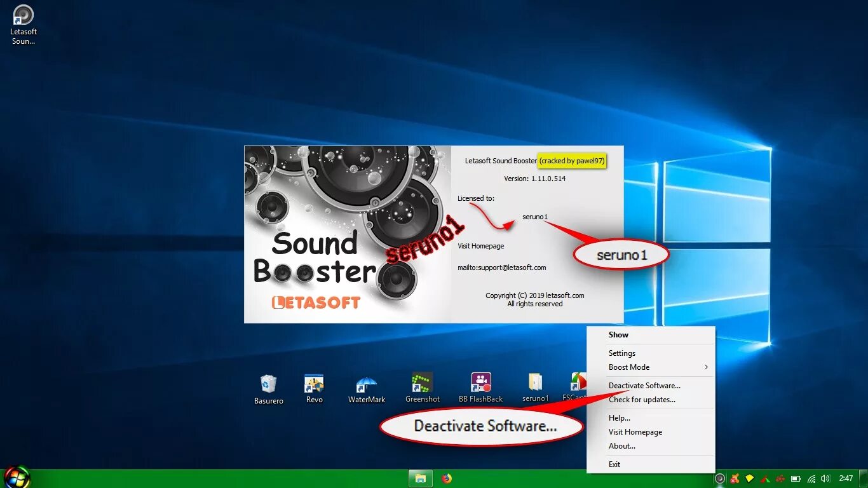Click the mailto:support@letasoft.com link
The width and height of the screenshot is (868, 488).
tap(502, 268)
